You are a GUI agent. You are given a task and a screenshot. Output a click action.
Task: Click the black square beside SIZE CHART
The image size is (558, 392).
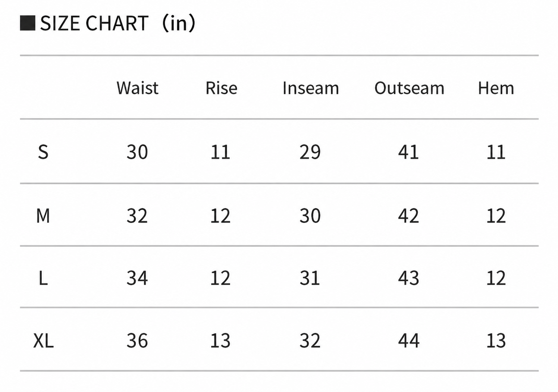click(x=28, y=23)
